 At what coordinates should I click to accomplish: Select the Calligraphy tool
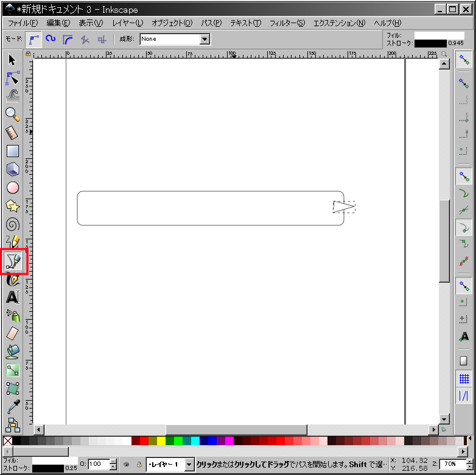[12, 279]
